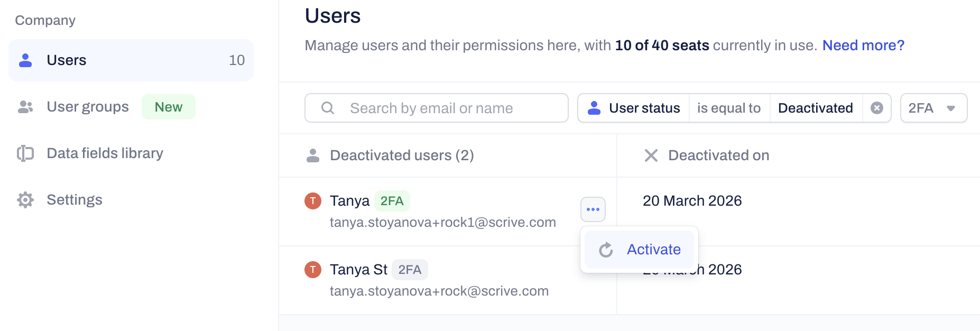
Task: Click the Data fields library icon
Action: tap(25, 153)
